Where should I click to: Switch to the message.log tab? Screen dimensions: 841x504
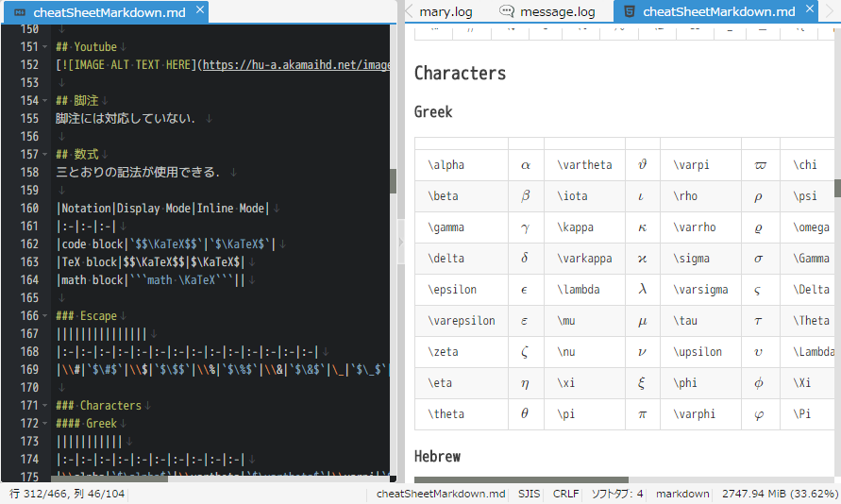[547, 11]
